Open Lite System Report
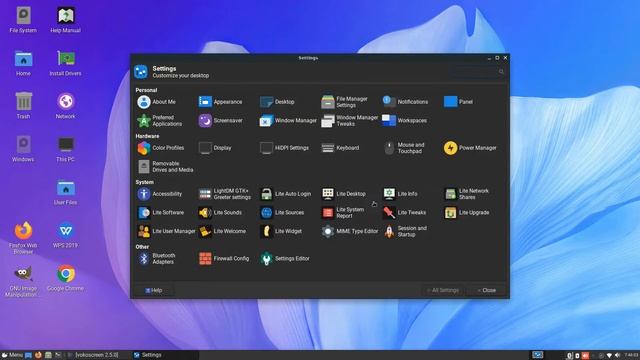 (343, 213)
